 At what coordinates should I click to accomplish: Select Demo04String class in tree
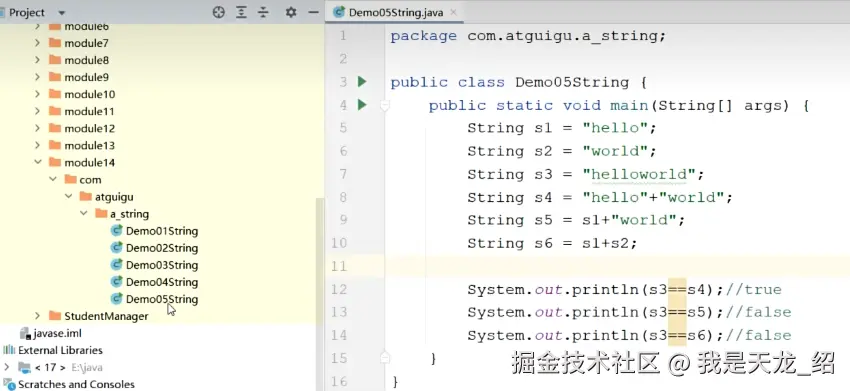162,282
